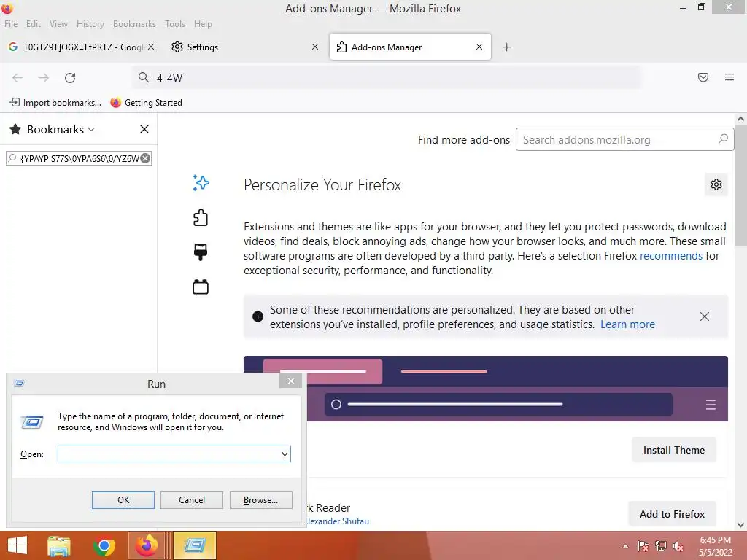Clear the bookmarks sidebar search text
Image resolution: width=747 pixels, height=560 pixels.
(x=145, y=158)
